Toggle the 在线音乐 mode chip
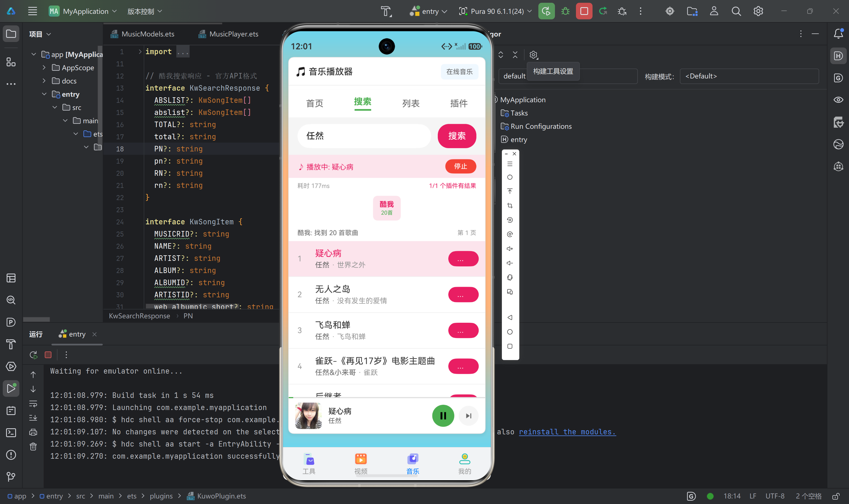849x504 pixels. click(x=459, y=72)
